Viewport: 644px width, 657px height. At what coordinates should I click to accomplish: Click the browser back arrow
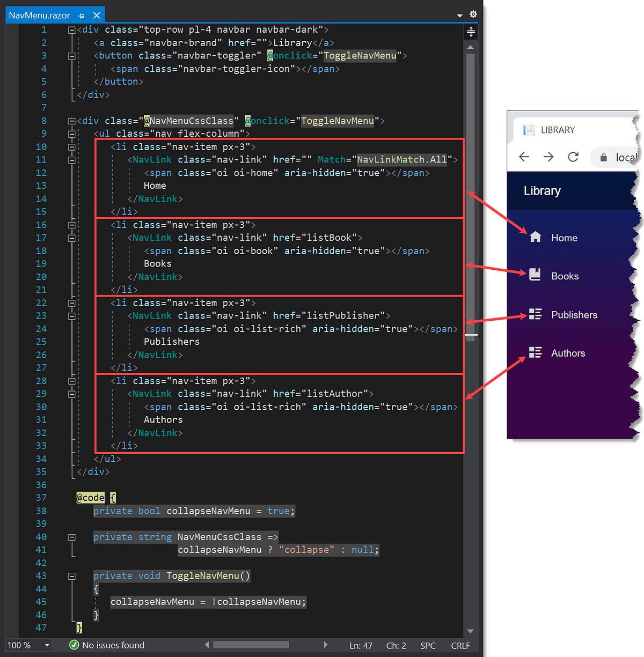pos(524,157)
